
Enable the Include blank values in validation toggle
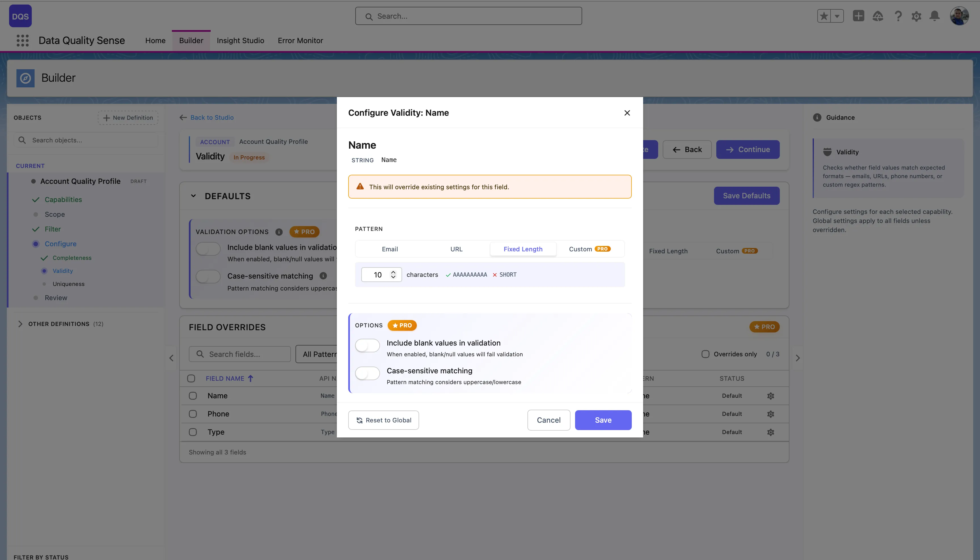pos(367,345)
